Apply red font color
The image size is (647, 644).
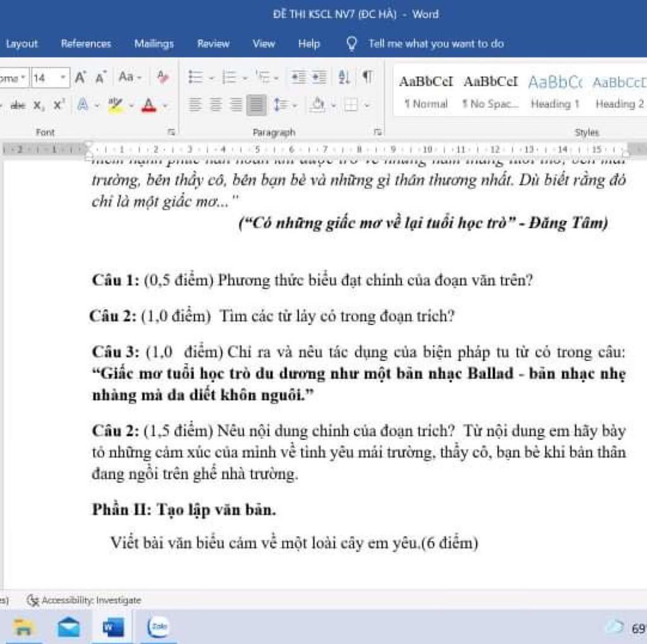coord(149,105)
